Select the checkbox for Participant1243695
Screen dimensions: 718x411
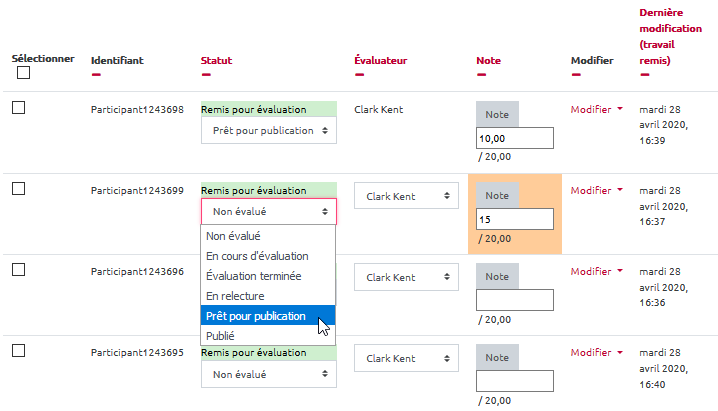coord(19,350)
